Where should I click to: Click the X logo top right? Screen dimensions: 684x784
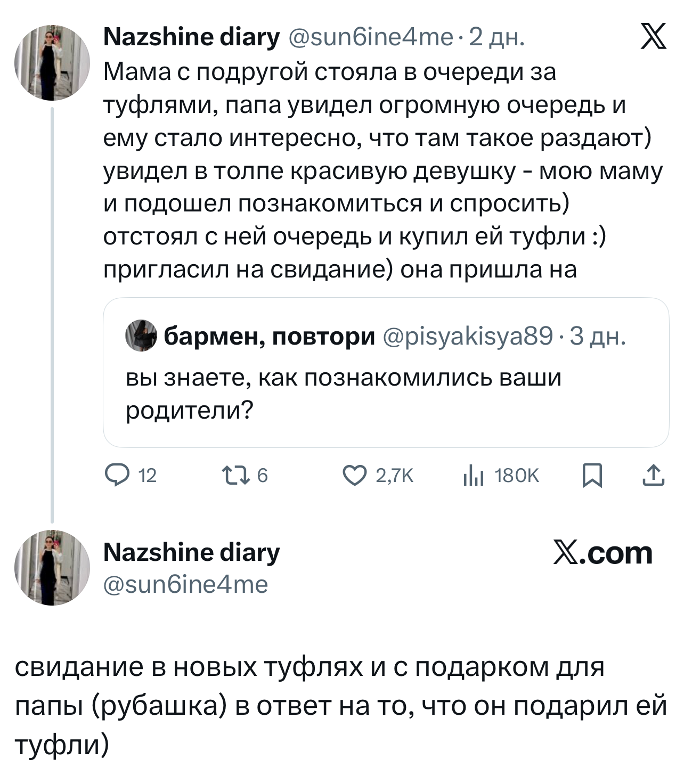(x=653, y=38)
